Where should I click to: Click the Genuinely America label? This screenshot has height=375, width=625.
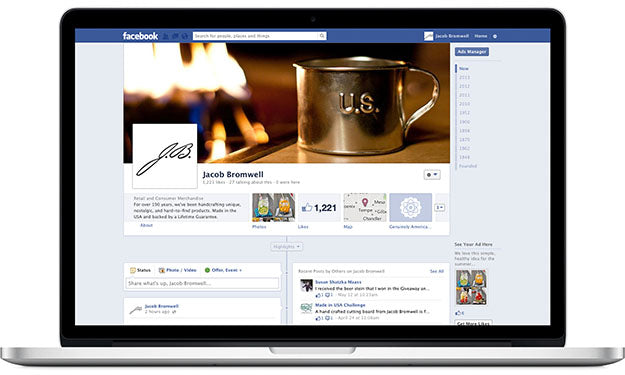[410, 227]
